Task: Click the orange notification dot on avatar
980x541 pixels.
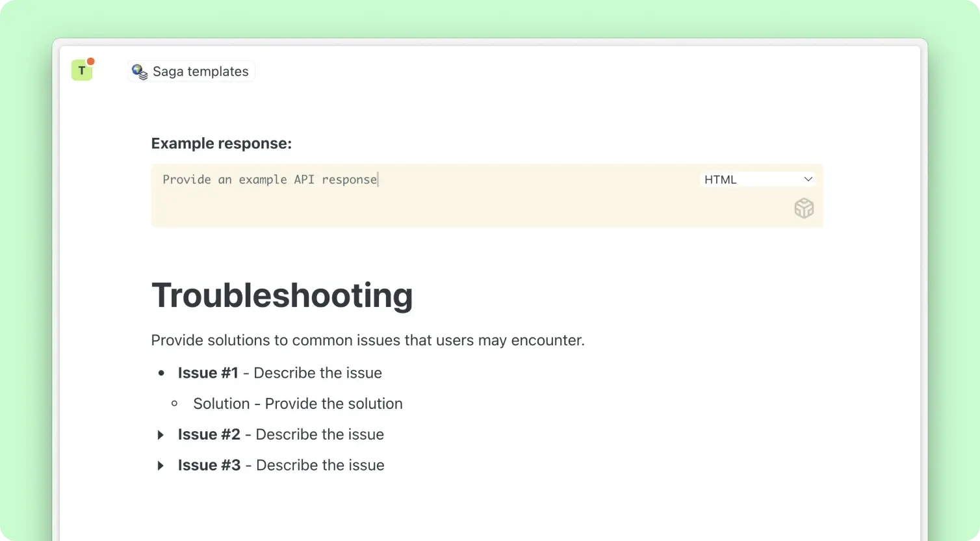Action: (x=91, y=62)
